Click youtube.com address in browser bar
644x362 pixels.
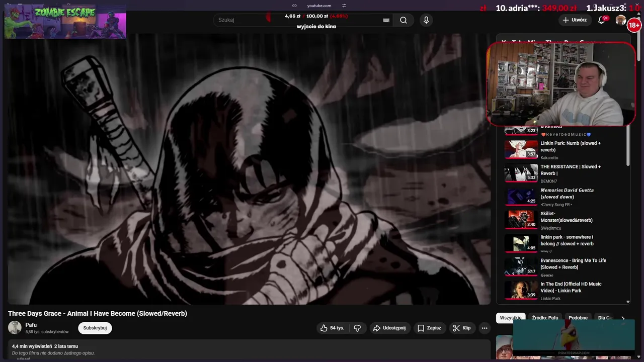tap(319, 6)
